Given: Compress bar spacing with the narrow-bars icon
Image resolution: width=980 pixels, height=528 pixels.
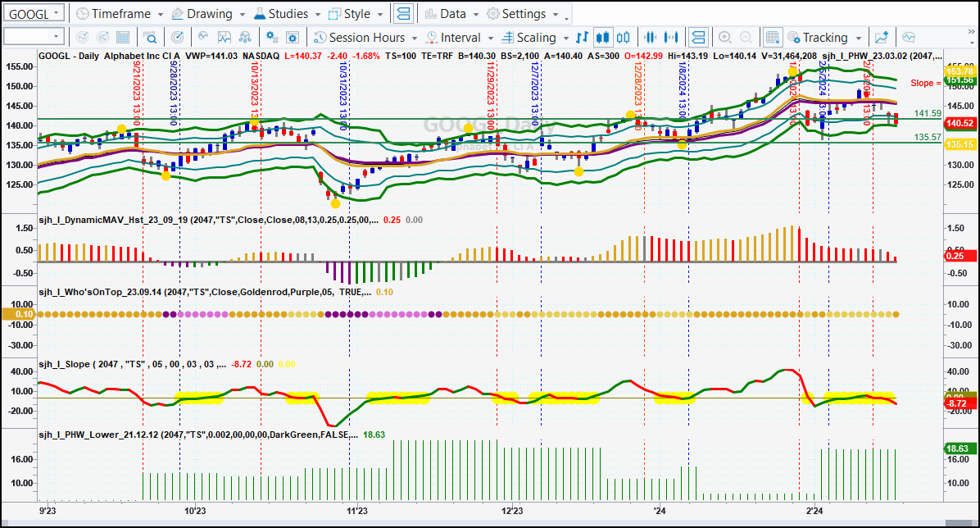Looking at the screenshot, I should coord(651,38).
